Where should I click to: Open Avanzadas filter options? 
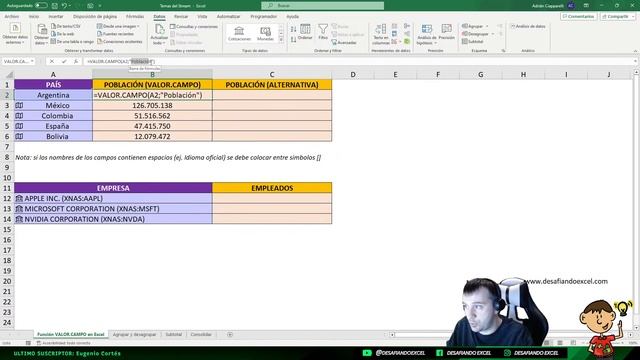[344, 42]
